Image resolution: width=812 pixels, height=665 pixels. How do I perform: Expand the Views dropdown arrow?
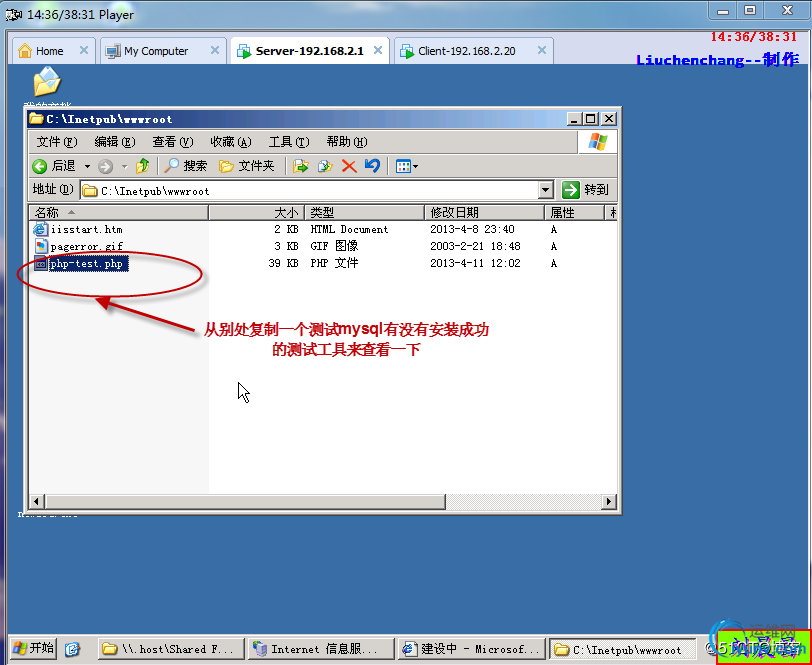click(415, 167)
